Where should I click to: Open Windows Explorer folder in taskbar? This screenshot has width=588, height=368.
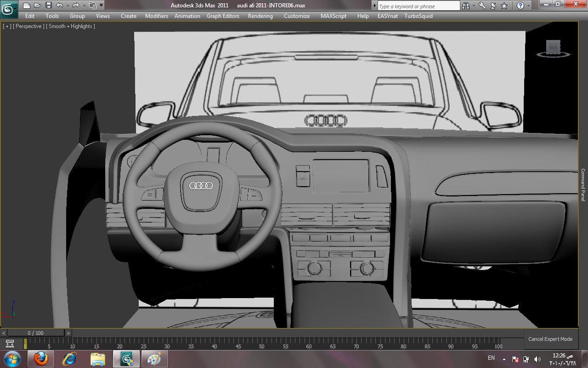[98, 358]
